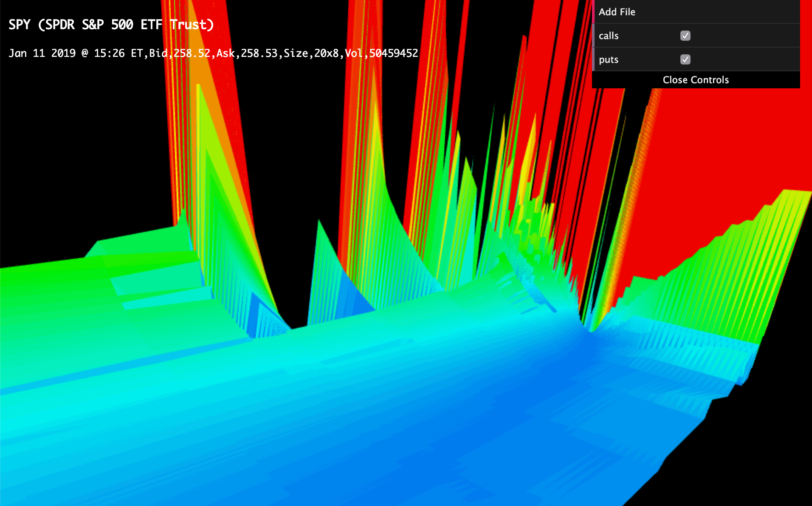Select the SPY (SPDR S&P 500 ETF Trust) title
Image resolution: width=812 pixels, height=506 pixels.
pos(111,25)
